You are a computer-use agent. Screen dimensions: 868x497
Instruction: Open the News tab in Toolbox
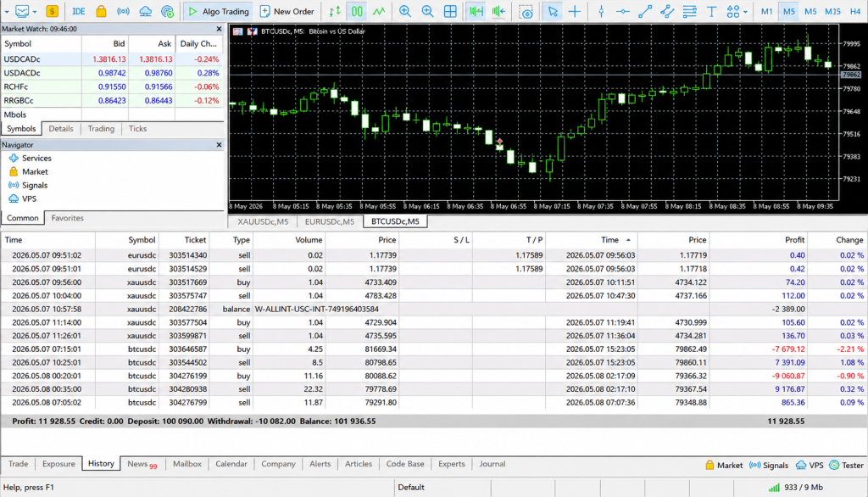(142, 464)
